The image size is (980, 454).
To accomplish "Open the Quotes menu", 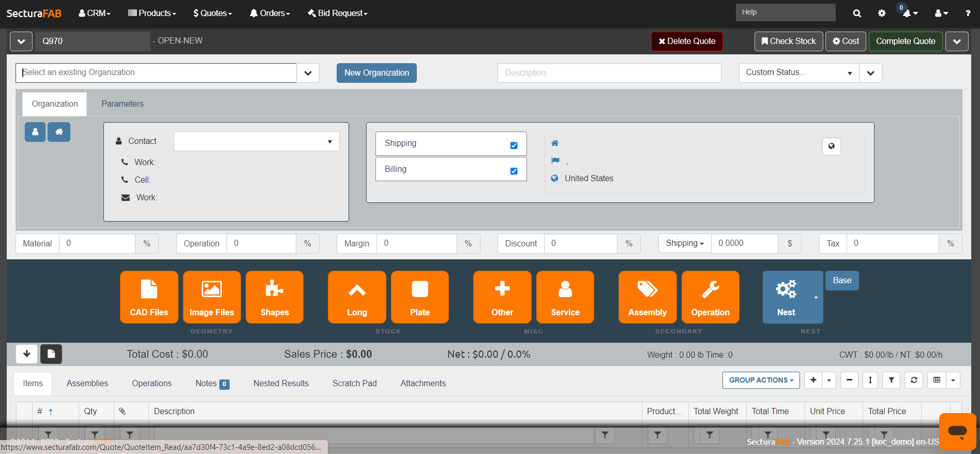I will [x=213, y=13].
